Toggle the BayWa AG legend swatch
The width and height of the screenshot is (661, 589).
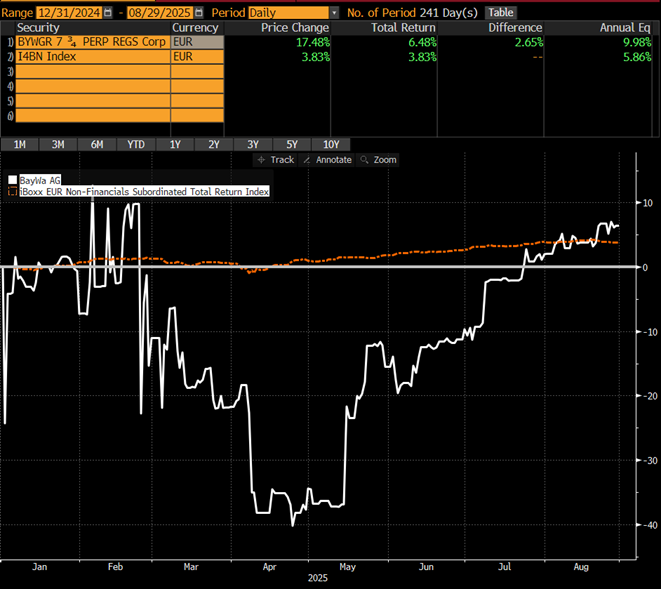coord(13,180)
